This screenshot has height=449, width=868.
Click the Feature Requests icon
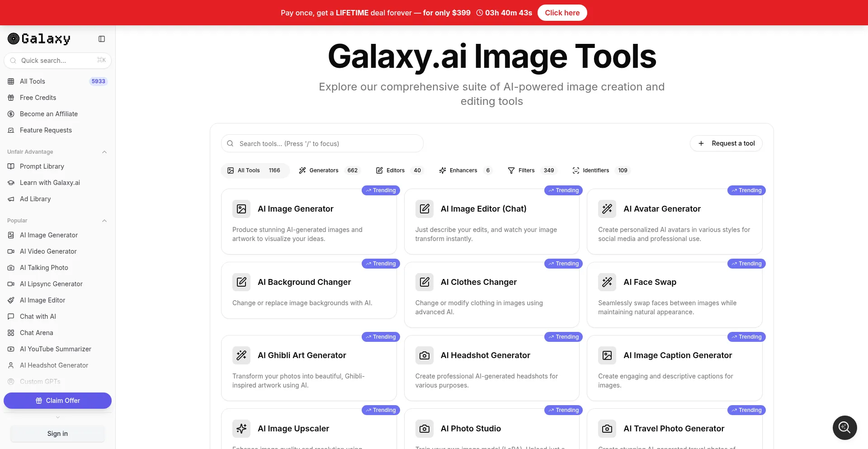[11, 130]
